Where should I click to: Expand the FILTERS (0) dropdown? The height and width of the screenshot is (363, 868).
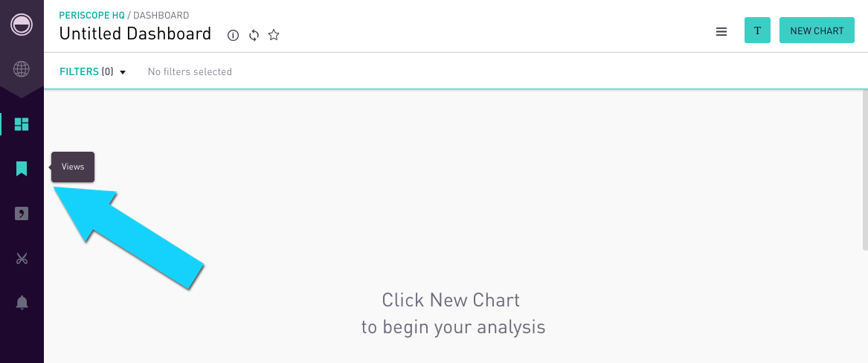click(x=93, y=71)
